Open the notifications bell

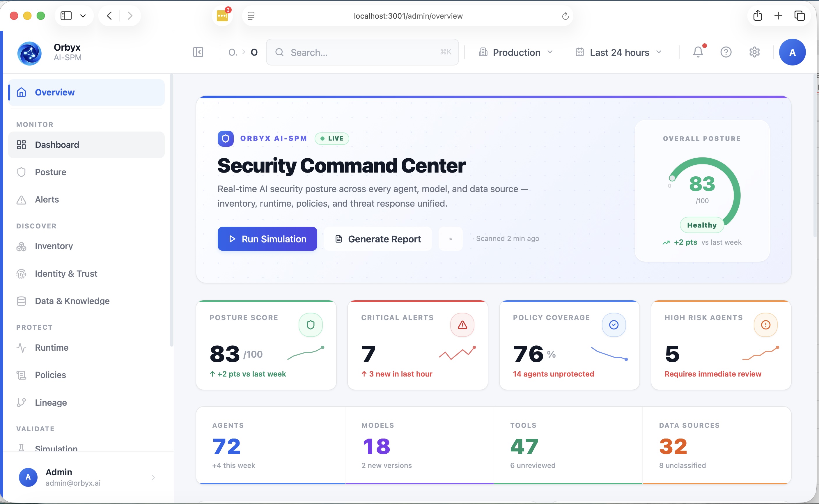698,52
